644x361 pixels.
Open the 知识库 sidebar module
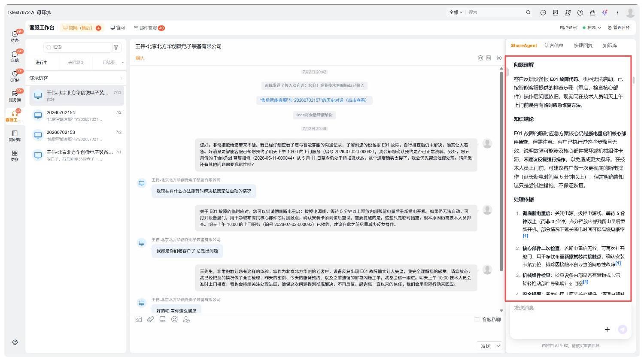(x=15, y=136)
